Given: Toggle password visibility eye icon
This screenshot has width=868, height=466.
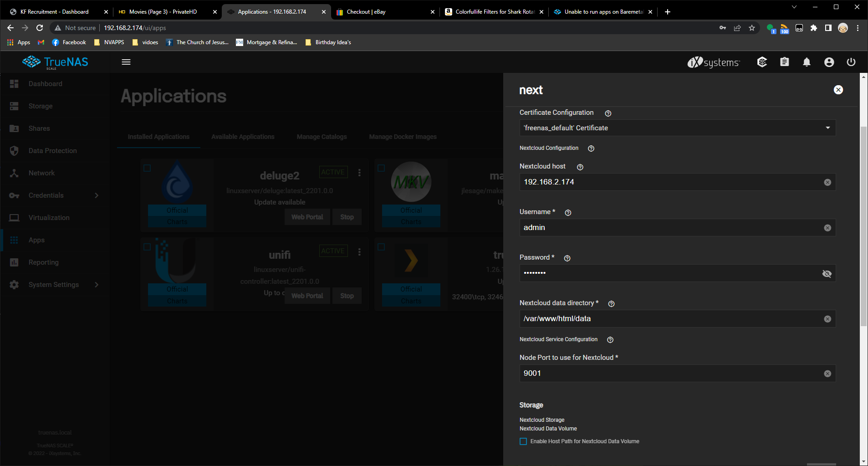Looking at the screenshot, I should pos(827,273).
